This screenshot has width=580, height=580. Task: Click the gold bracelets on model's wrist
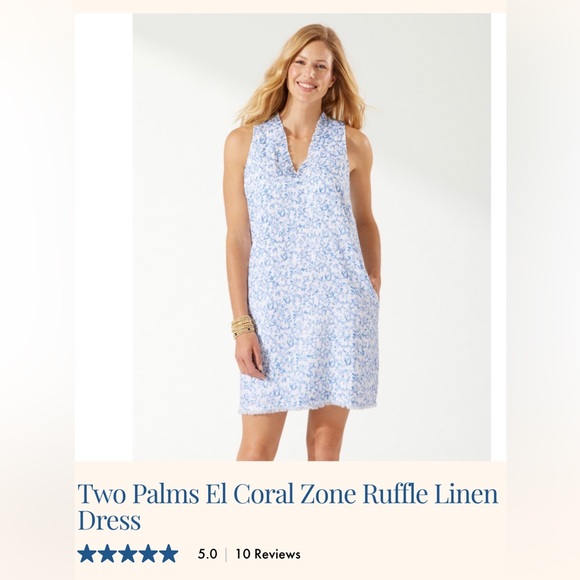tap(242, 327)
